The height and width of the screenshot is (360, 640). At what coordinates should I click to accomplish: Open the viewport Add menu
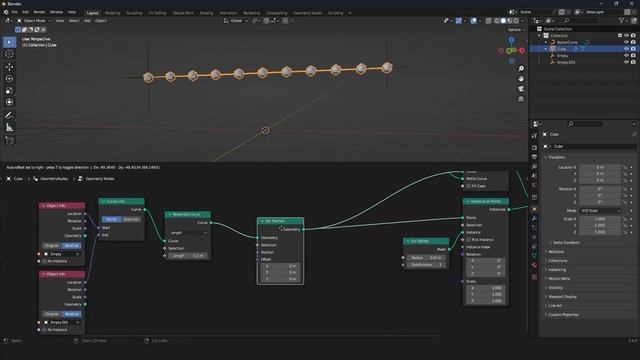tap(87, 20)
